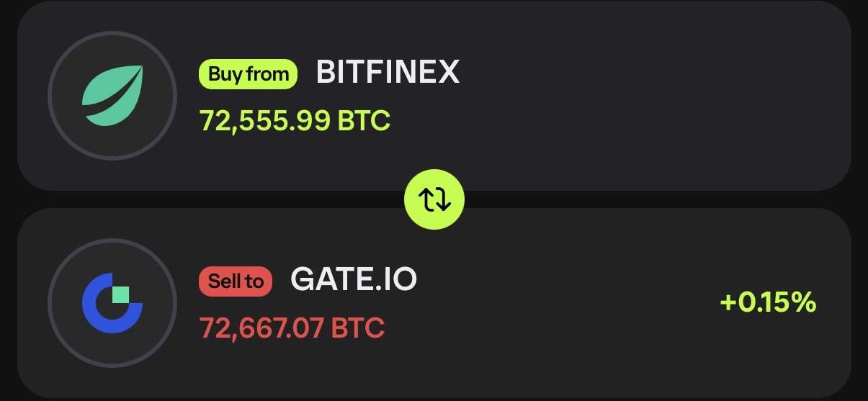The height and width of the screenshot is (401, 868).
Task: Click the 72,667.07 sell price value
Action: (x=262, y=328)
